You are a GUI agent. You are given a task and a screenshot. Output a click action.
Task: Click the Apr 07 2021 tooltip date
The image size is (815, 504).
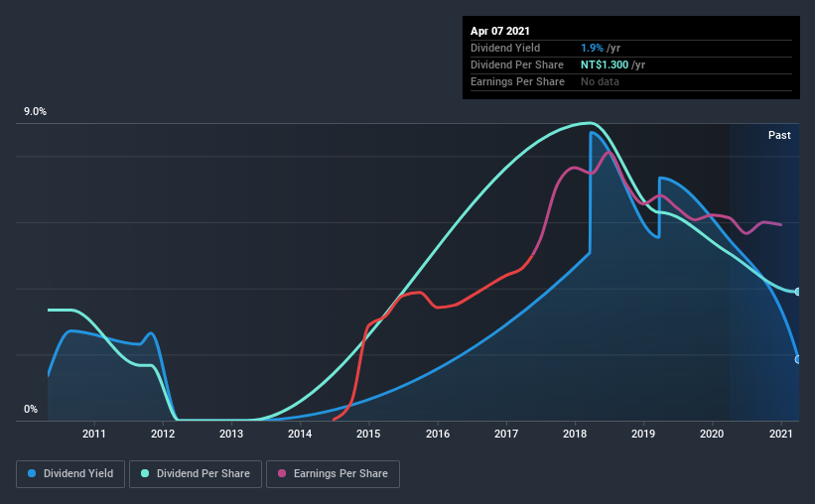pyautogui.click(x=500, y=31)
